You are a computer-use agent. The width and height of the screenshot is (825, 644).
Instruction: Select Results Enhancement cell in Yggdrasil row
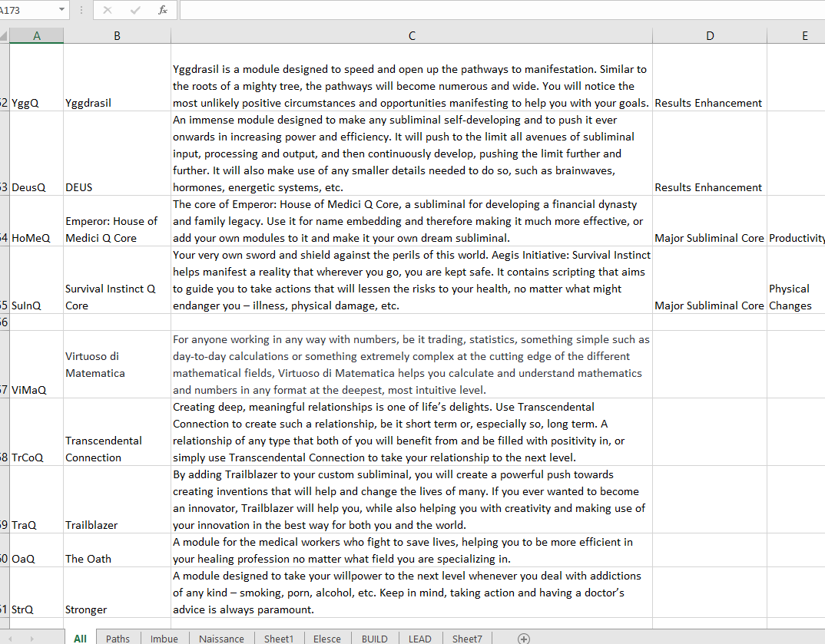click(x=710, y=78)
